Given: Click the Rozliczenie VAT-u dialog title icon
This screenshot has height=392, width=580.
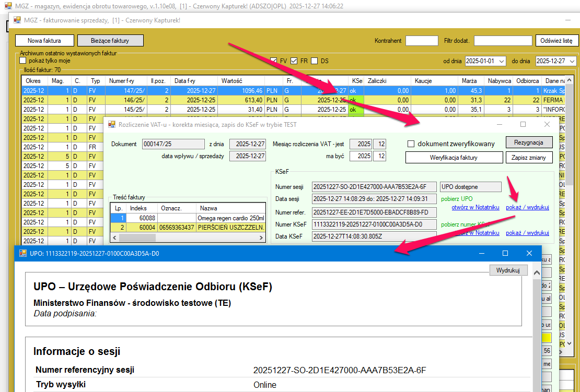Looking at the screenshot, I should pyautogui.click(x=112, y=124).
